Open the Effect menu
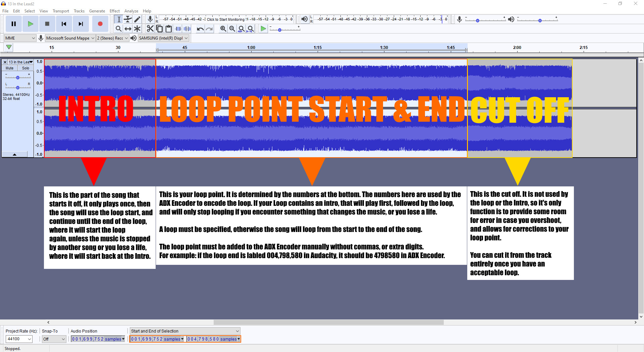 click(x=114, y=11)
